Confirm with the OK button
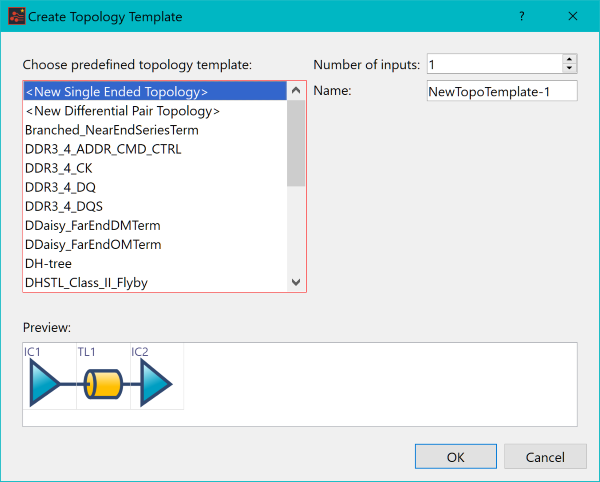Viewport: 600px width, 482px height. [x=456, y=457]
